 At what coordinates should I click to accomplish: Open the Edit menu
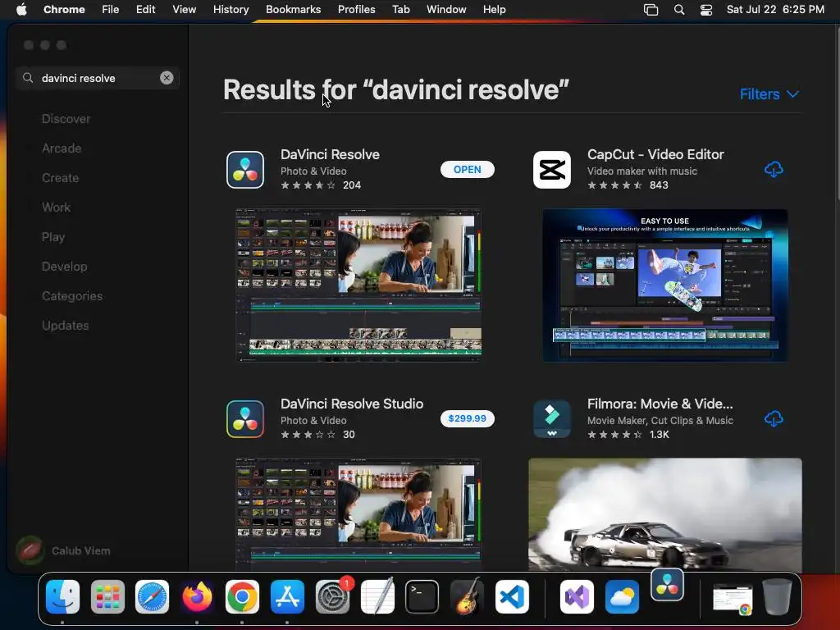point(146,10)
